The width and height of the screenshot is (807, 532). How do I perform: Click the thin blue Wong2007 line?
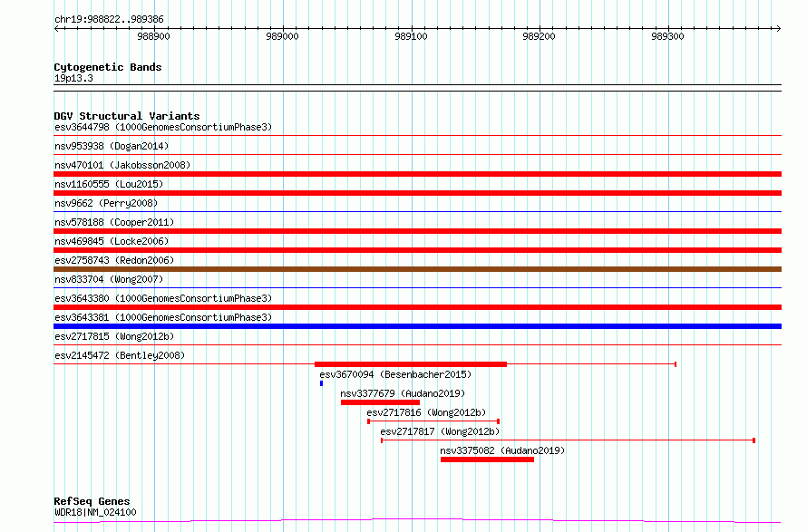[417, 287]
